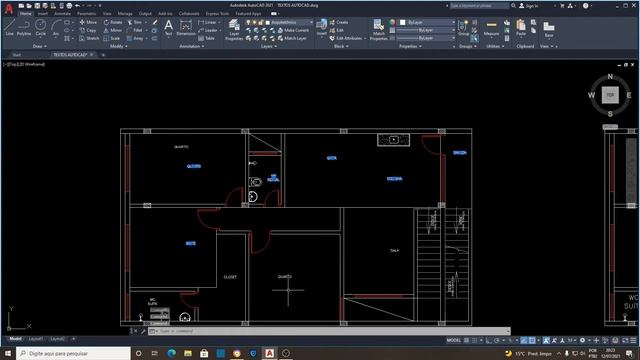The width and height of the screenshot is (640, 360).
Task: Click the Array tool
Action: pyautogui.click(x=135, y=38)
